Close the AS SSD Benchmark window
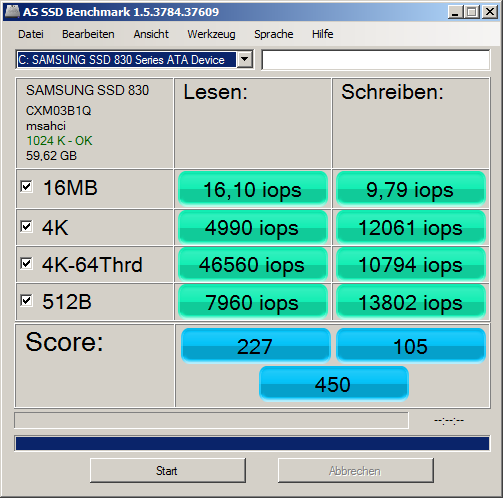503x498 pixels. 489,12
